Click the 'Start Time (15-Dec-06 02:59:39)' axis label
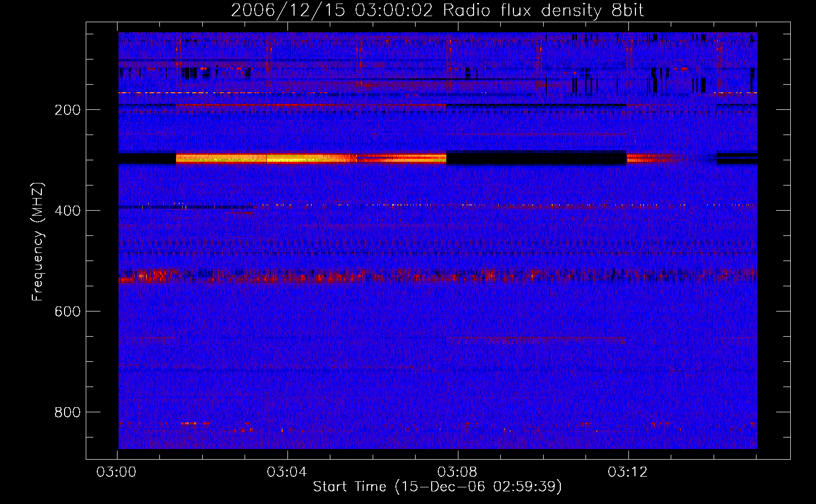 (437, 487)
